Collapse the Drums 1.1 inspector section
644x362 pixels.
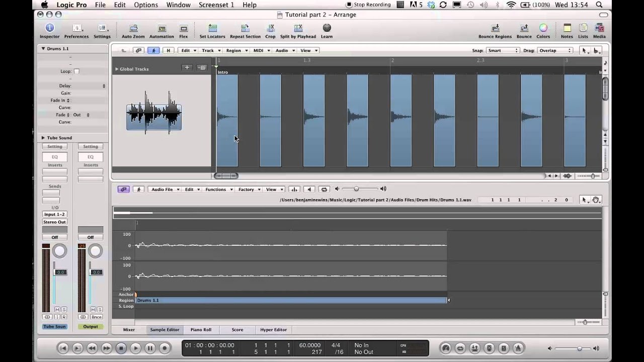(x=43, y=49)
